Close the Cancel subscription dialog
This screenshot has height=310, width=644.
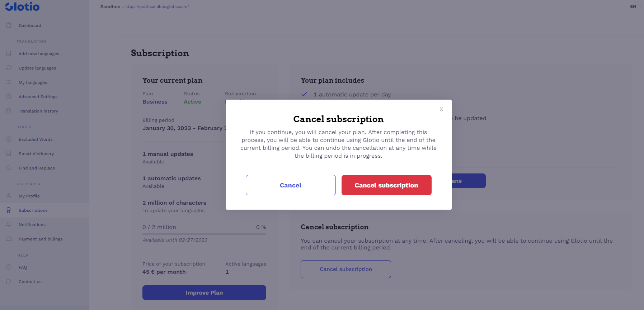point(441,109)
